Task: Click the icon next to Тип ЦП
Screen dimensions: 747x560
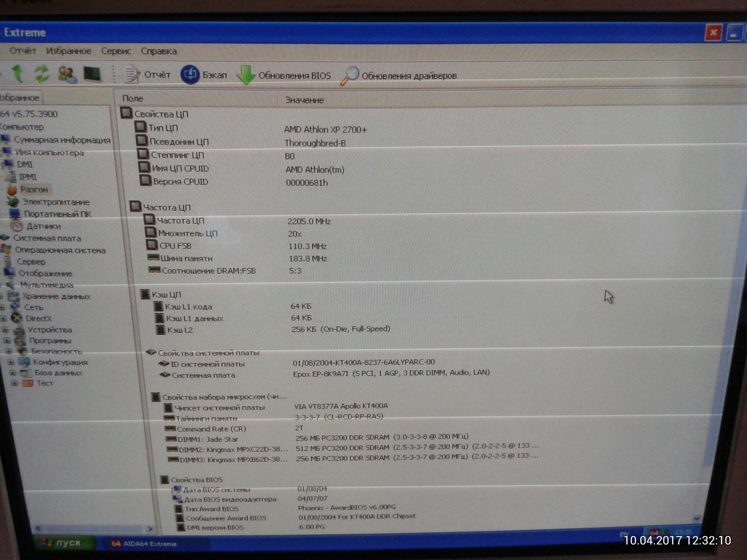Action: click(140, 127)
